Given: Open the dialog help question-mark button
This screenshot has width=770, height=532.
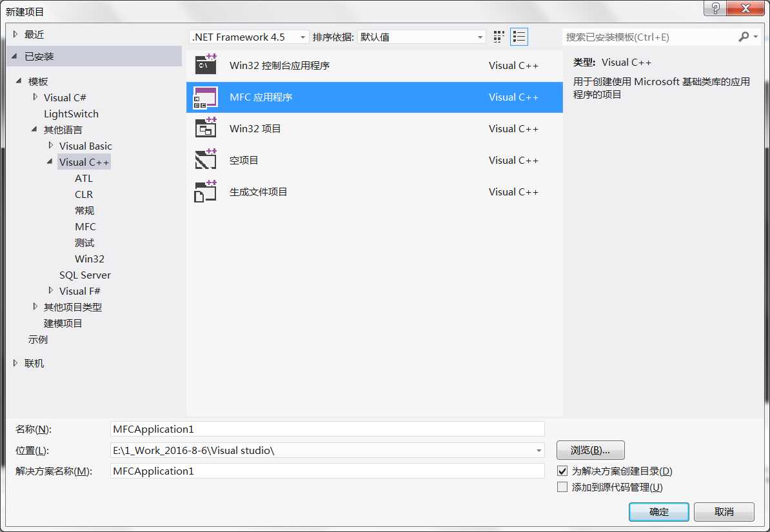Looking at the screenshot, I should pos(715,8).
